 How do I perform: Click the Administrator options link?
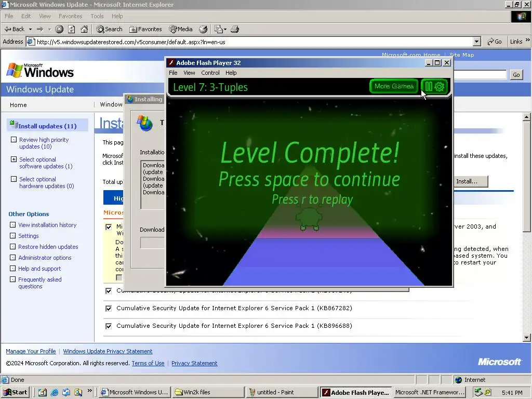tap(45, 258)
